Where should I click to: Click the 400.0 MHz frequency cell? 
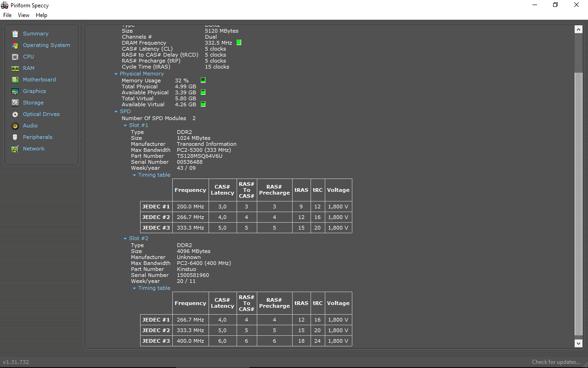191,341
